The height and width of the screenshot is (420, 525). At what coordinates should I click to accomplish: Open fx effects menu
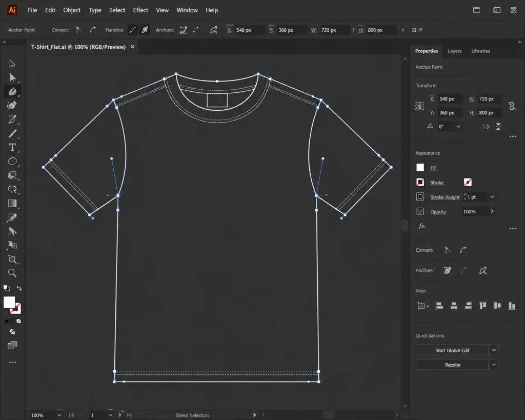(422, 226)
